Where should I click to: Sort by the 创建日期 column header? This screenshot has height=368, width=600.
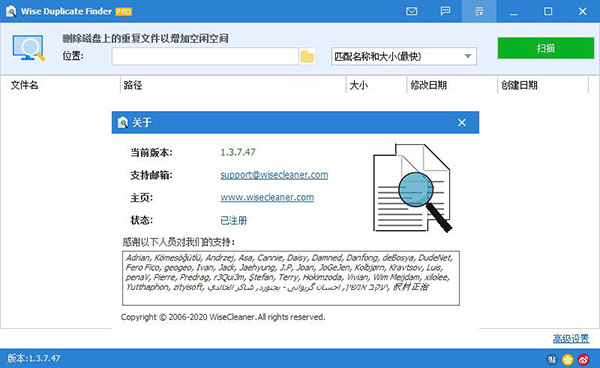coord(519,85)
